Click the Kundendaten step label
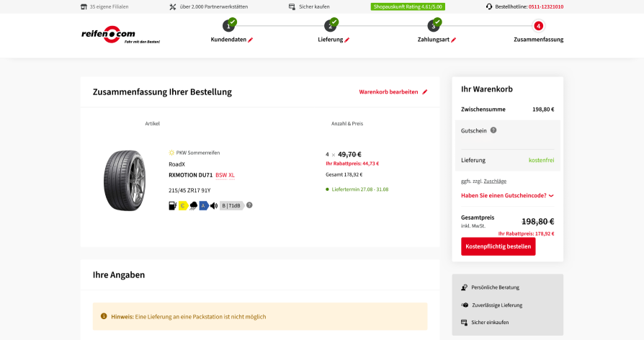644x340 pixels. [228, 40]
